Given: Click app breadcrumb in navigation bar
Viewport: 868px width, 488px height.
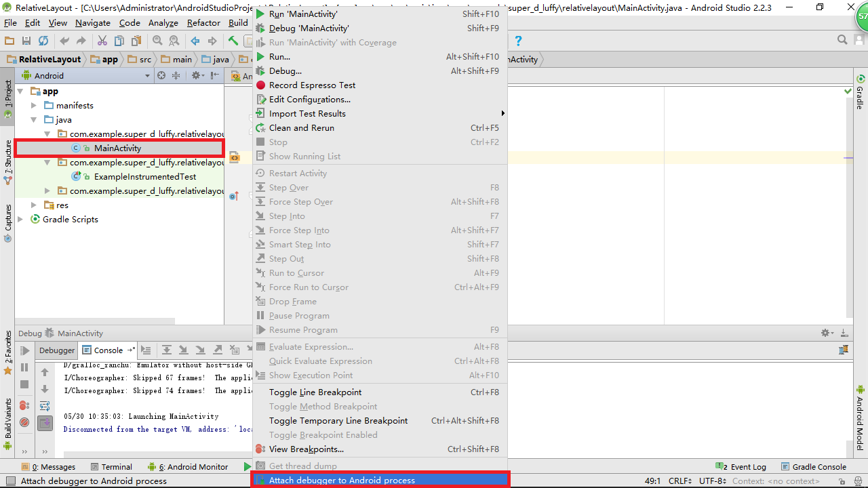Looking at the screenshot, I should point(104,59).
